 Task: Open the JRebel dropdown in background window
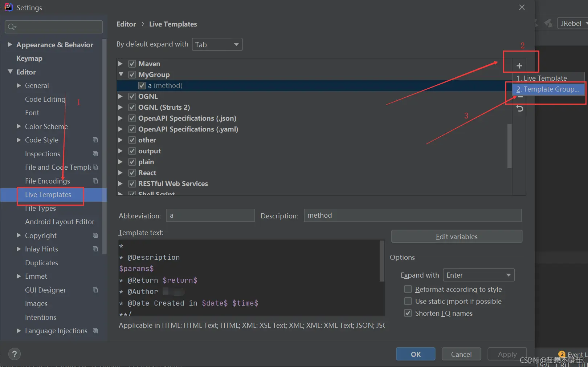pyautogui.click(x=573, y=23)
